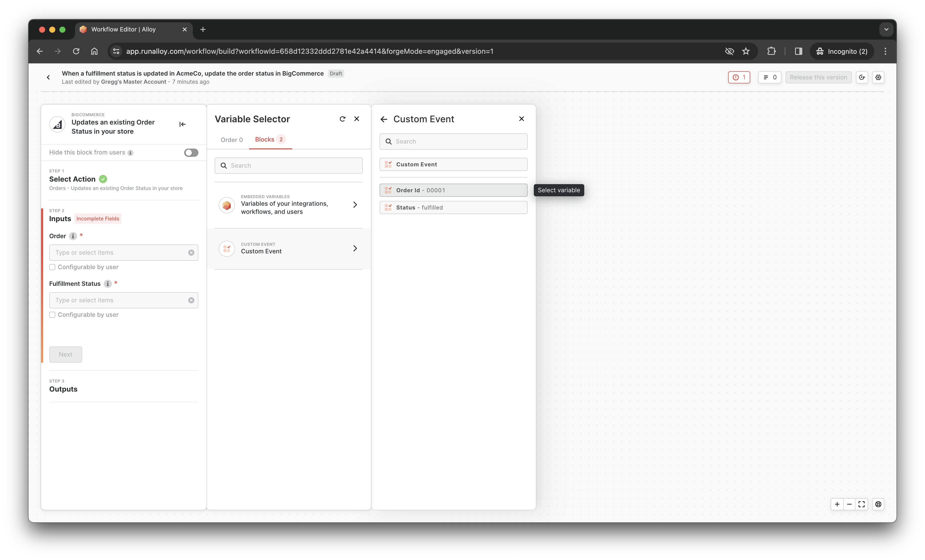Screen dimensions: 925x560
Task: Check Configurable by user under Fulfillment Status
Action: pyautogui.click(x=53, y=314)
